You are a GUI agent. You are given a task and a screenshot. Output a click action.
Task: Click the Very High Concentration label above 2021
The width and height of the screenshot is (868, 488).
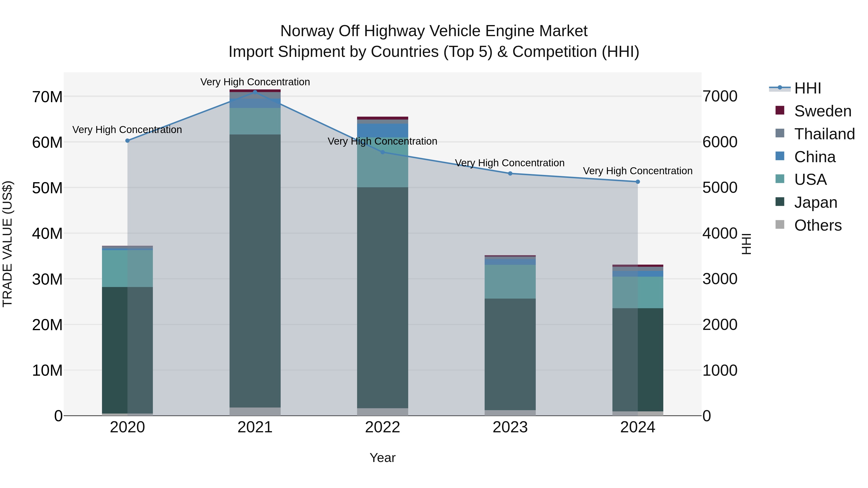(255, 82)
